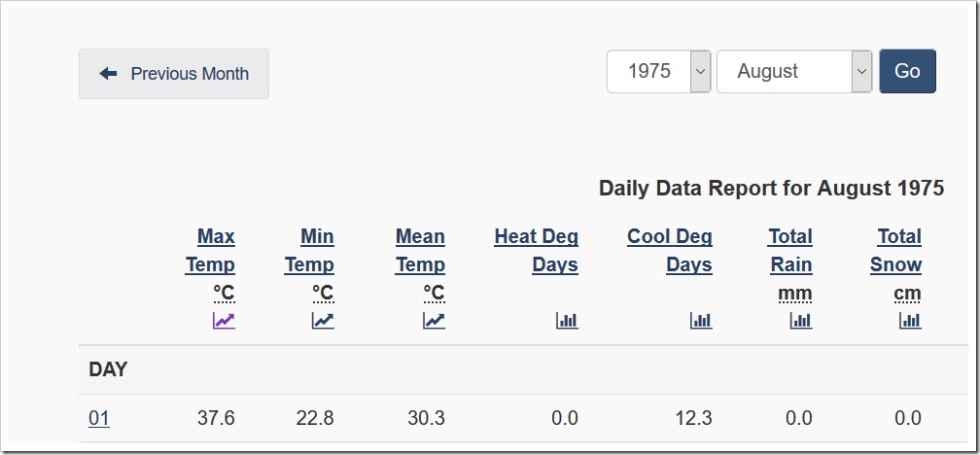980x455 pixels.
Task: Open Cool Deg Days bar chart icon
Action: [701, 321]
